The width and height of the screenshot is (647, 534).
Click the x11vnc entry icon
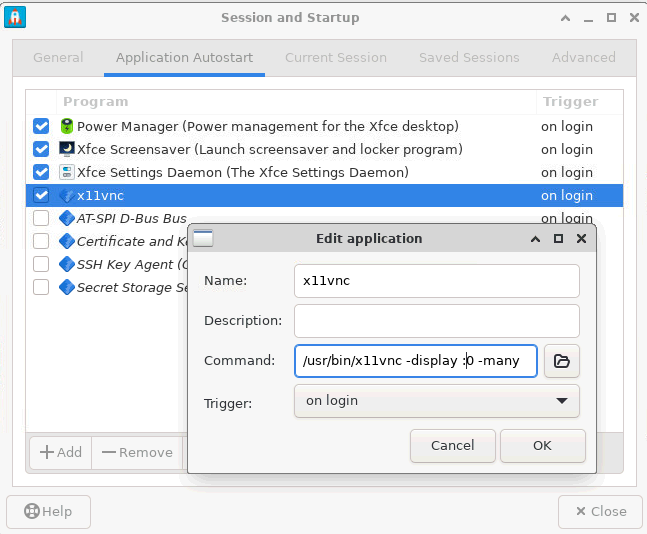tap(67, 196)
